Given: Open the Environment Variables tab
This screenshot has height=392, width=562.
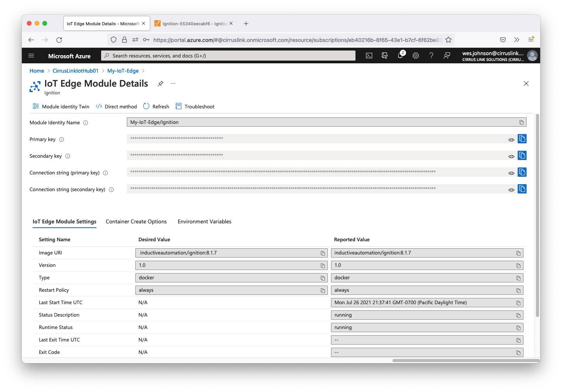Looking at the screenshot, I should click(204, 221).
